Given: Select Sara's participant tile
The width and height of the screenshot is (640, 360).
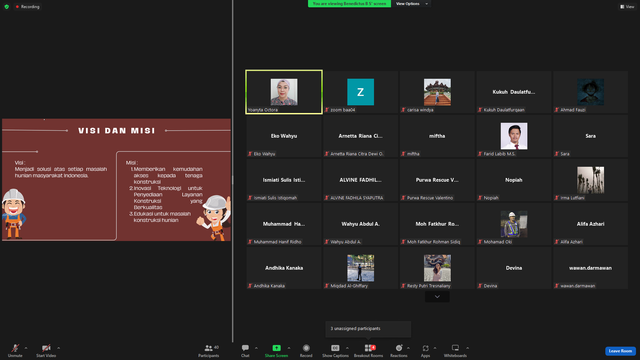Looking at the screenshot, I should coord(591,136).
